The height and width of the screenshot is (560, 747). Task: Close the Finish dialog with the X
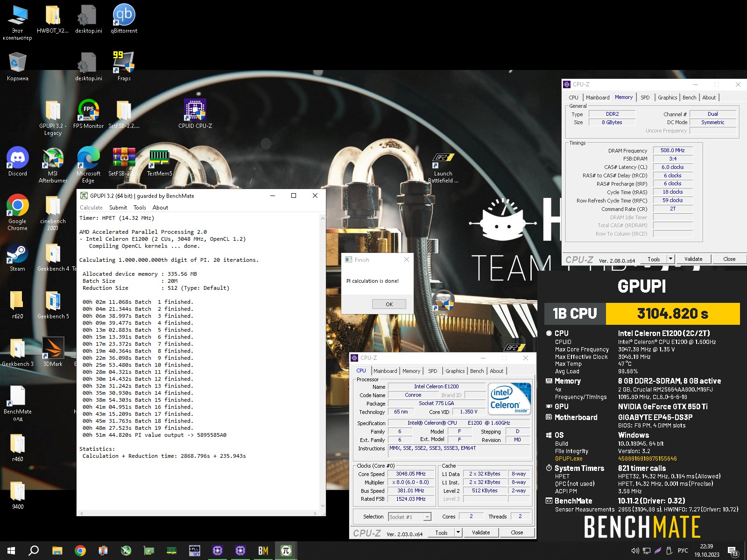[406, 259]
